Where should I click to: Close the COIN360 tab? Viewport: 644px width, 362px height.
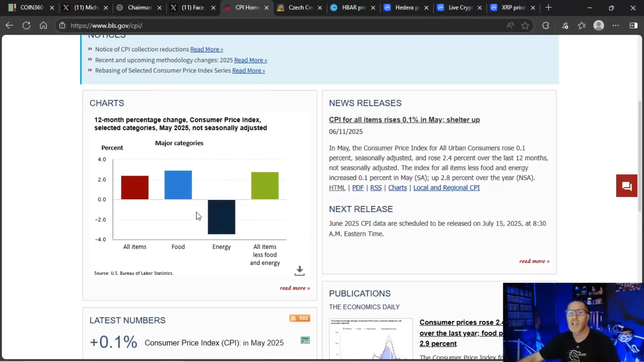click(52, 8)
